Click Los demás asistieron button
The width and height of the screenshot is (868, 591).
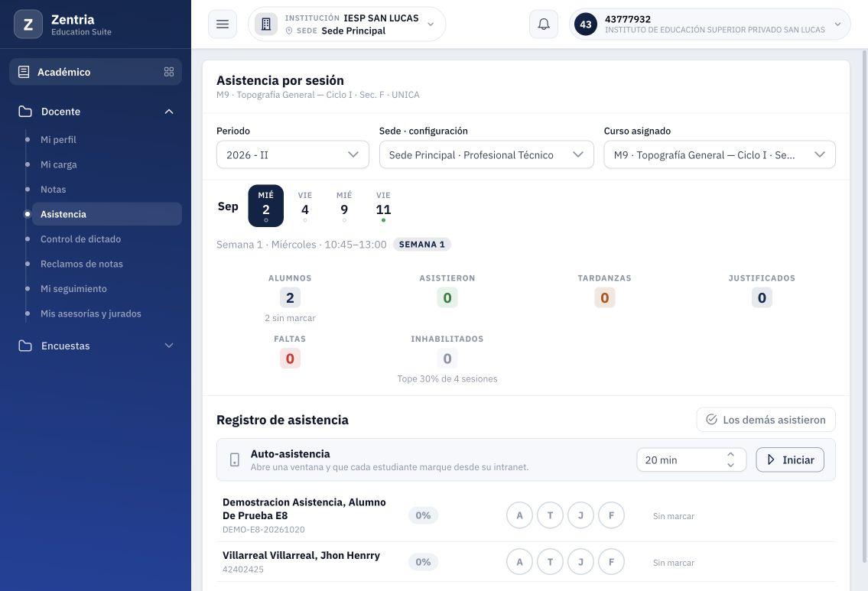766,420
